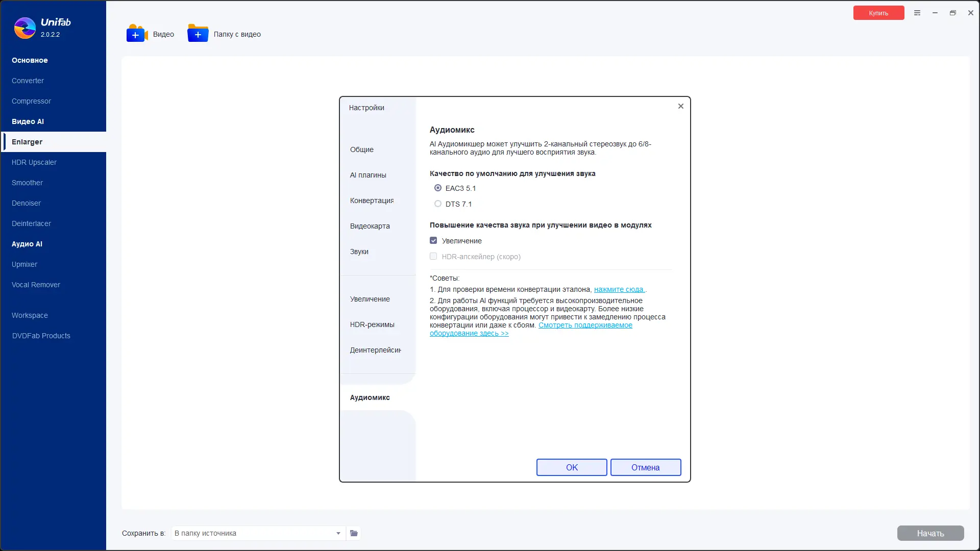Click the add video folder icon
The image size is (980, 551).
198,34
